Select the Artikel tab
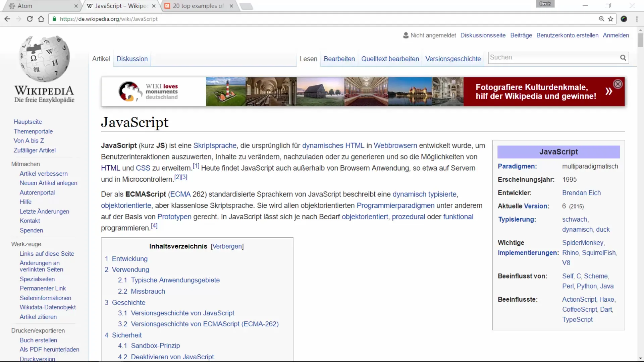644x362 pixels. [x=101, y=59]
